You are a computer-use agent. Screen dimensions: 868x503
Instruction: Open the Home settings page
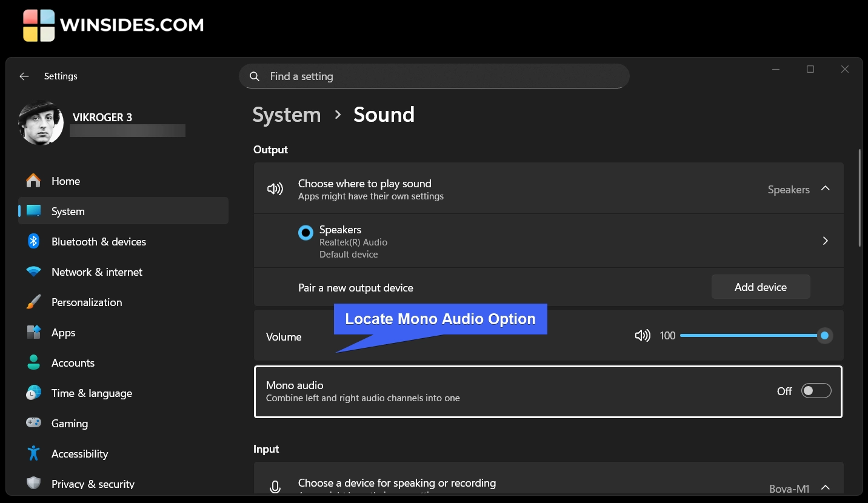point(65,181)
